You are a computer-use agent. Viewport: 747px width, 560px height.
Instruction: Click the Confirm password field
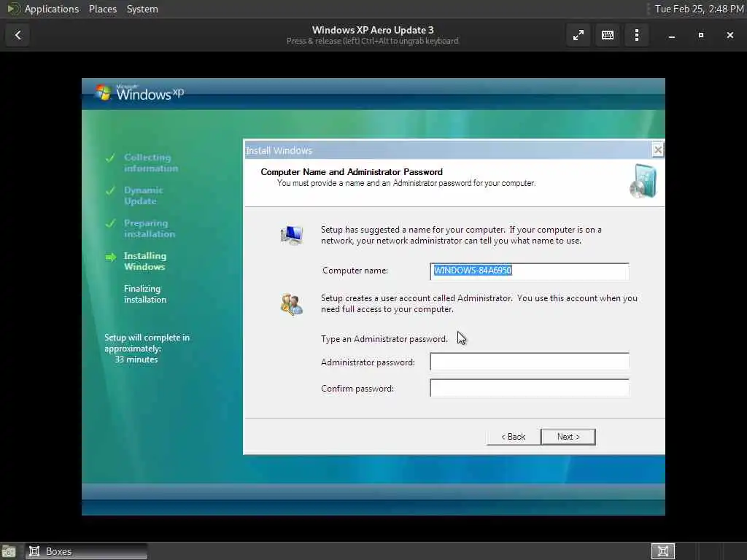click(x=530, y=388)
